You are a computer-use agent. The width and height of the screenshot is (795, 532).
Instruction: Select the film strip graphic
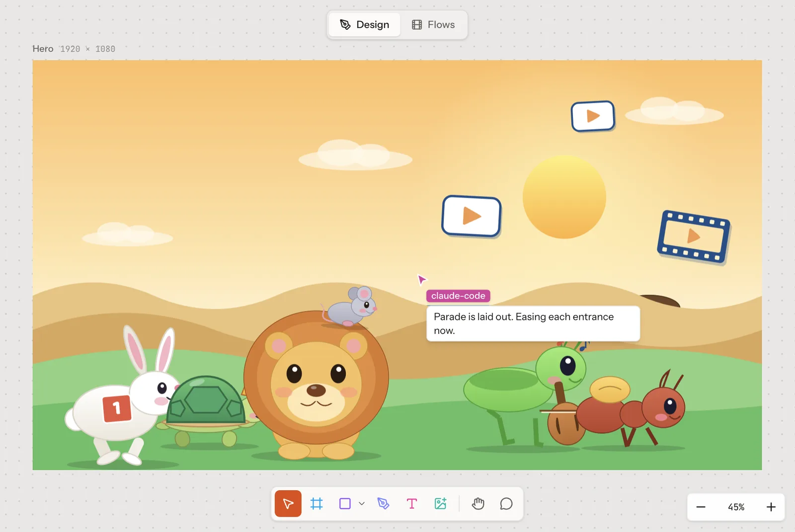(694, 236)
